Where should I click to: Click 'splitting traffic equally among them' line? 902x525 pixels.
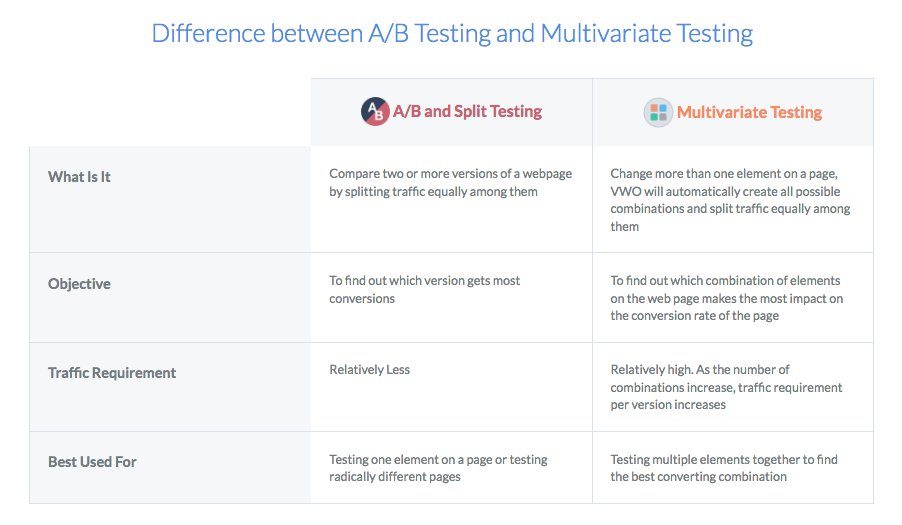[x=433, y=191]
